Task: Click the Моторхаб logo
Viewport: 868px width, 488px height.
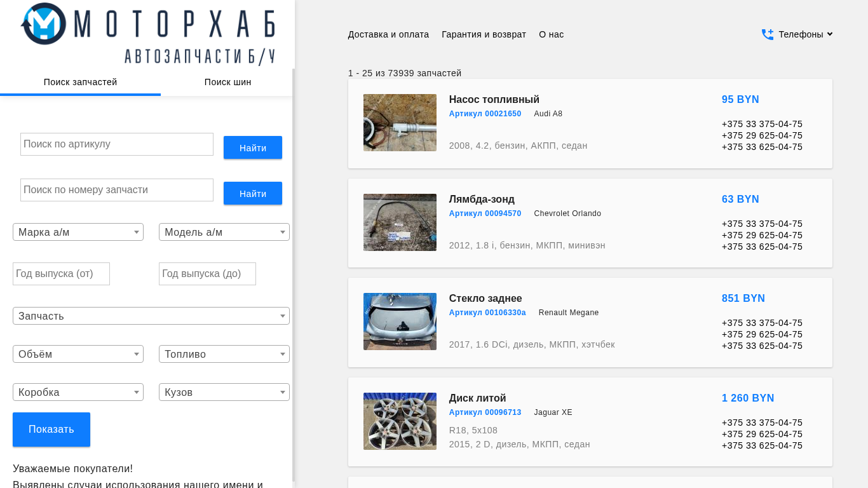Action: (148, 33)
